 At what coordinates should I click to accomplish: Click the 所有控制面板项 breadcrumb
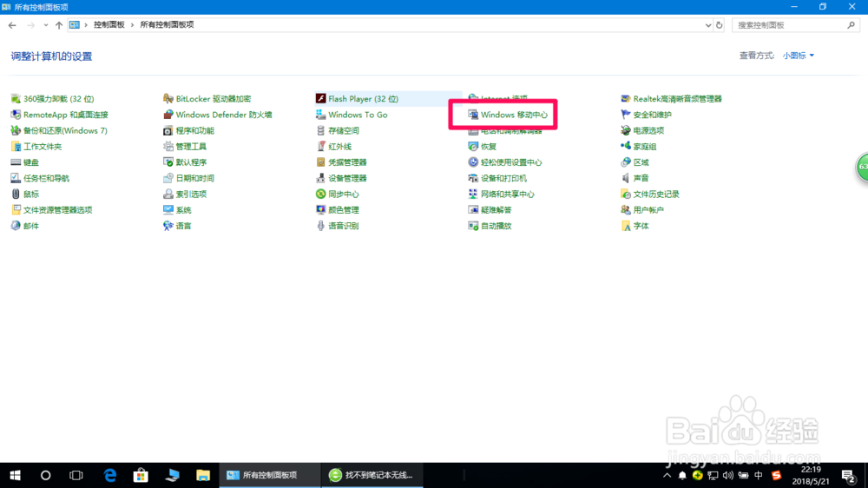click(x=167, y=25)
